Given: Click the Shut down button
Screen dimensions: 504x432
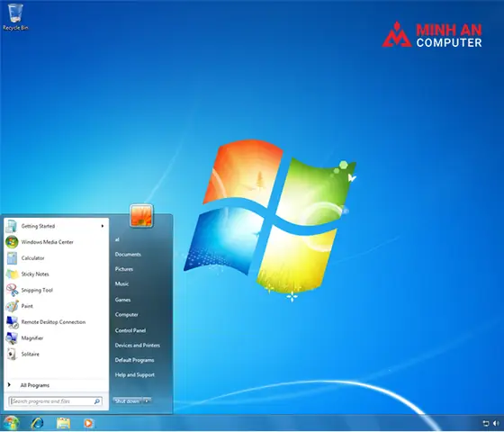Looking at the screenshot, I should [x=127, y=400].
